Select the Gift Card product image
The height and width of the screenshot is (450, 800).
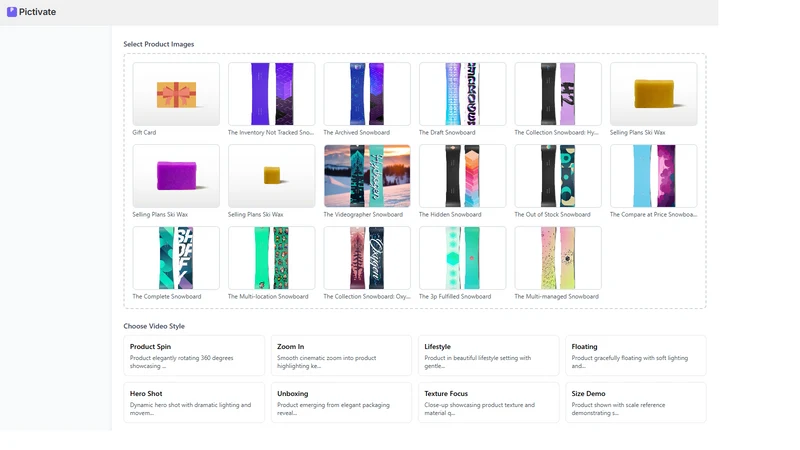tap(176, 94)
